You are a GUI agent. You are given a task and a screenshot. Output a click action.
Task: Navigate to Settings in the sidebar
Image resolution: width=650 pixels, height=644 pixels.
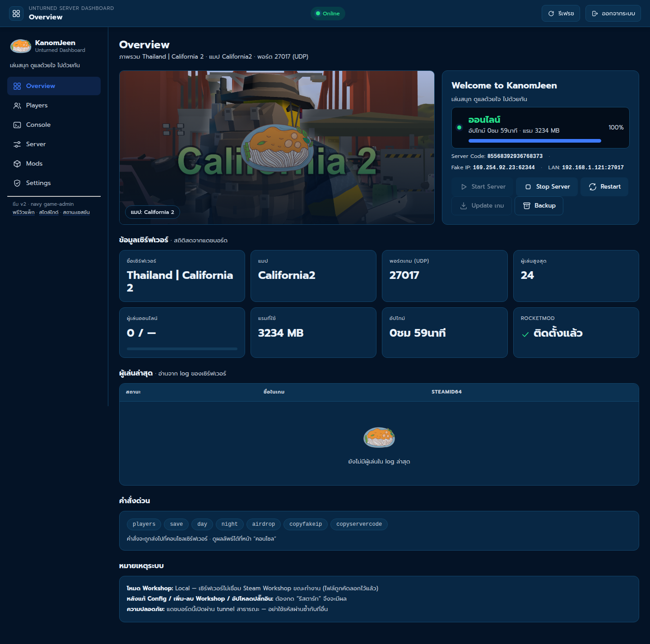(x=54, y=183)
